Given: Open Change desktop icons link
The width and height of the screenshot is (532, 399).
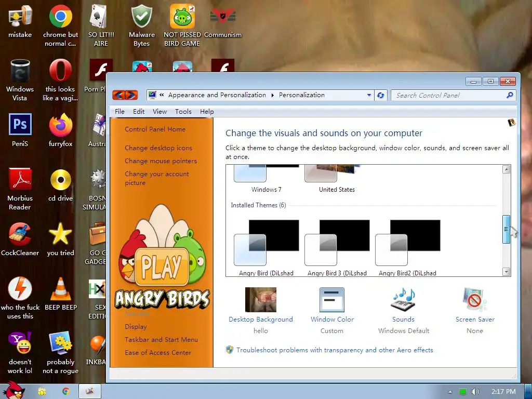Looking at the screenshot, I should click(158, 148).
